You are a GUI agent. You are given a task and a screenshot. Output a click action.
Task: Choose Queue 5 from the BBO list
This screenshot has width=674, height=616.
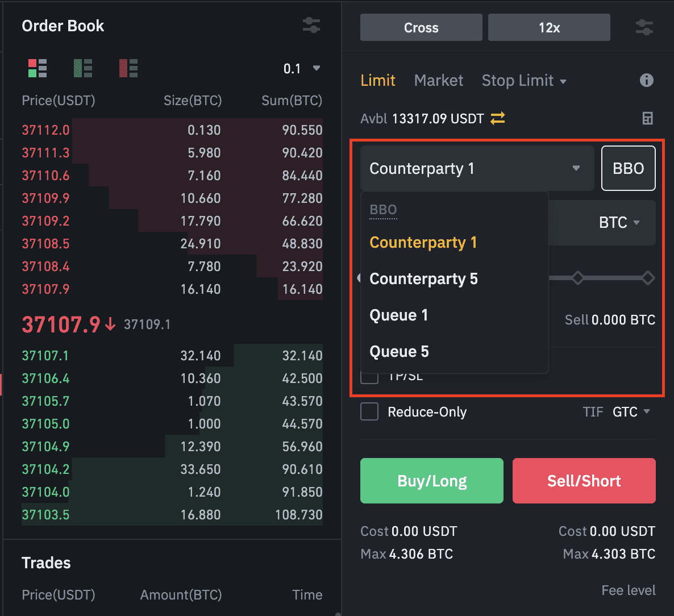pos(399,351)
